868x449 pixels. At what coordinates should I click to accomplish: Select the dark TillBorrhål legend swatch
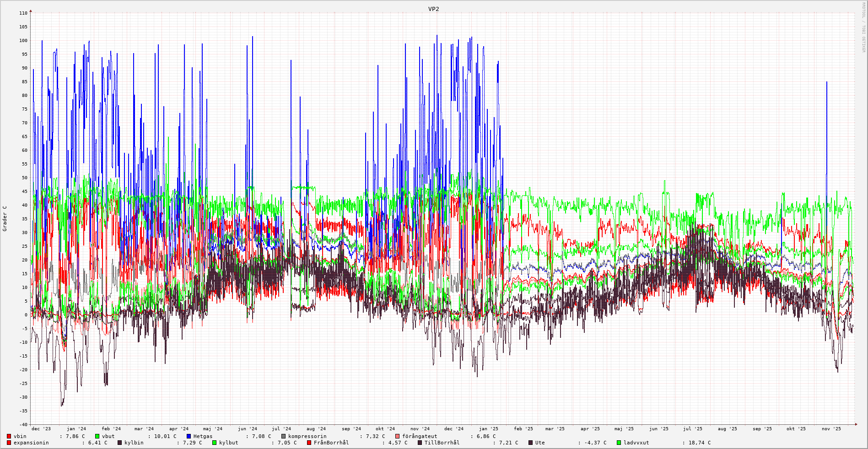[x=420, y=443]
